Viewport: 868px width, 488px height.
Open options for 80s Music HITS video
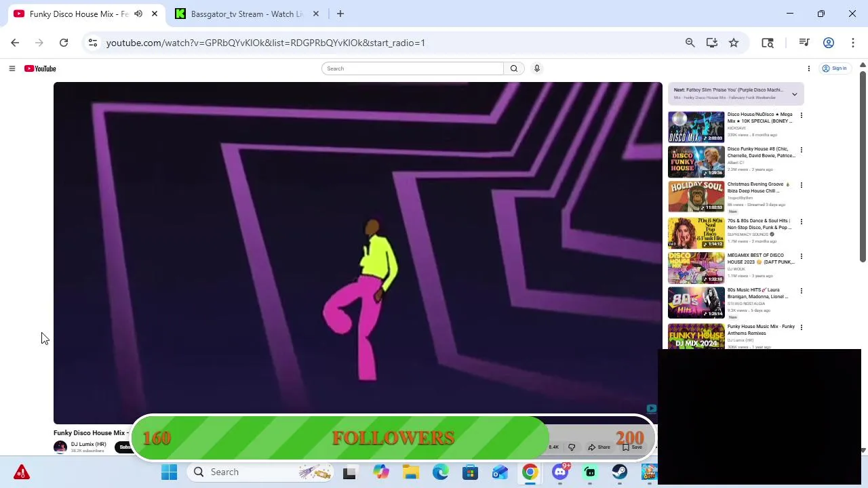point(801,291)
